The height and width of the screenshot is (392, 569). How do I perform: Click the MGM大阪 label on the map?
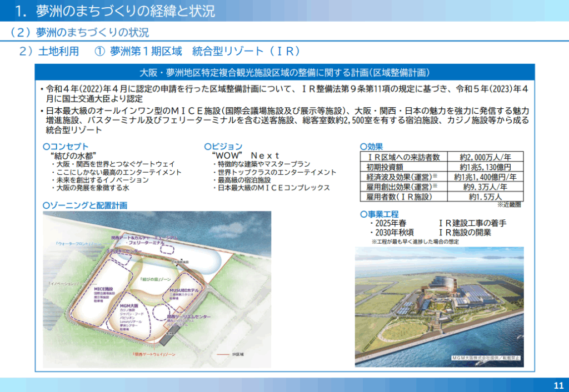[x=130, y=305]
